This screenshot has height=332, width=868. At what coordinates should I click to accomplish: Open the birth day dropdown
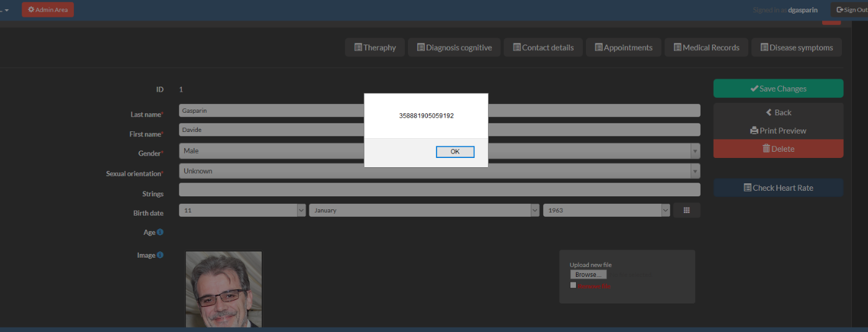point(242,210)
